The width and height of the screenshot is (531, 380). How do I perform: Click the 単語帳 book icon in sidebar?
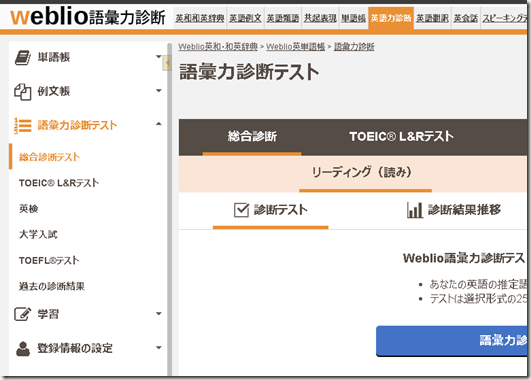coord(23,58)
